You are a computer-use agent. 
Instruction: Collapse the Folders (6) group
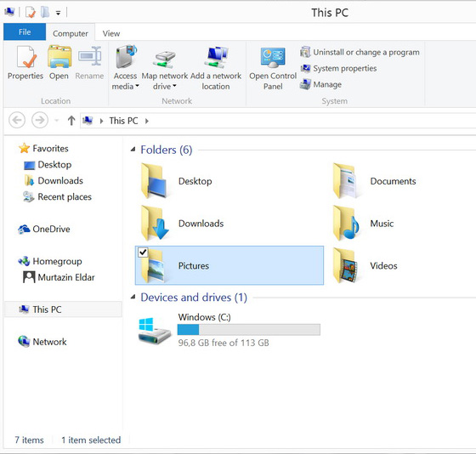[x=133, y=149]
